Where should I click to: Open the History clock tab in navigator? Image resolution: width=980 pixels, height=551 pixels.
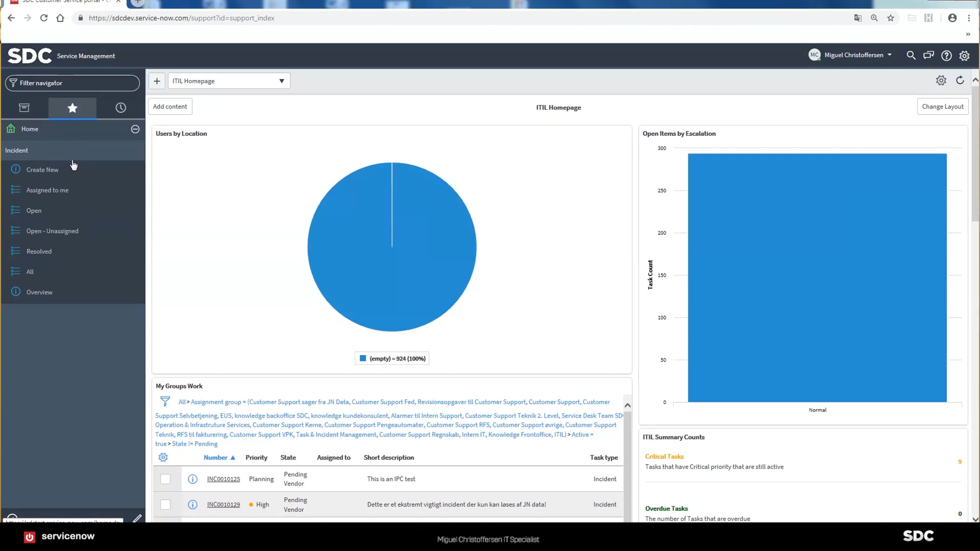[x=120, y=108]
